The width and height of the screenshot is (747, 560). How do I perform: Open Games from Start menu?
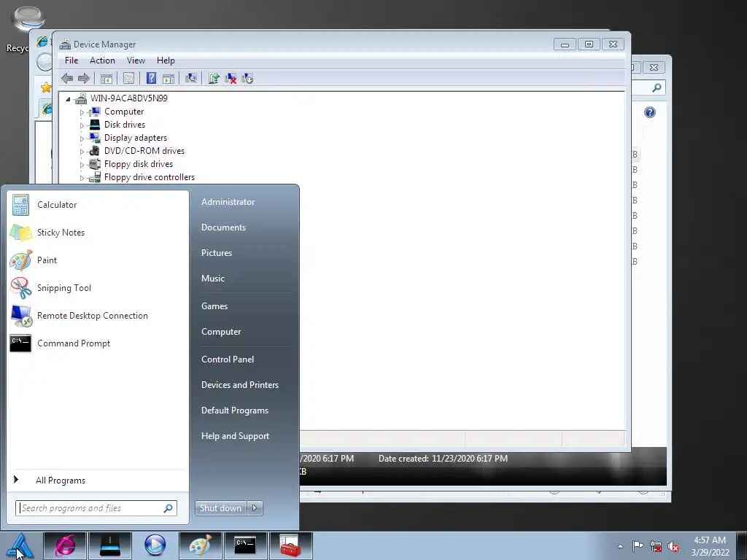click(214, 306)
